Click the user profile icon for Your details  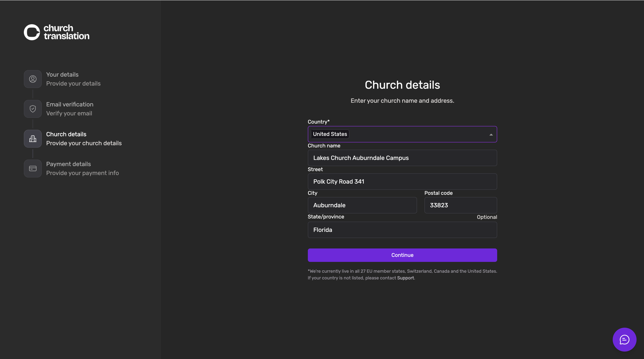tap(33, 79)
